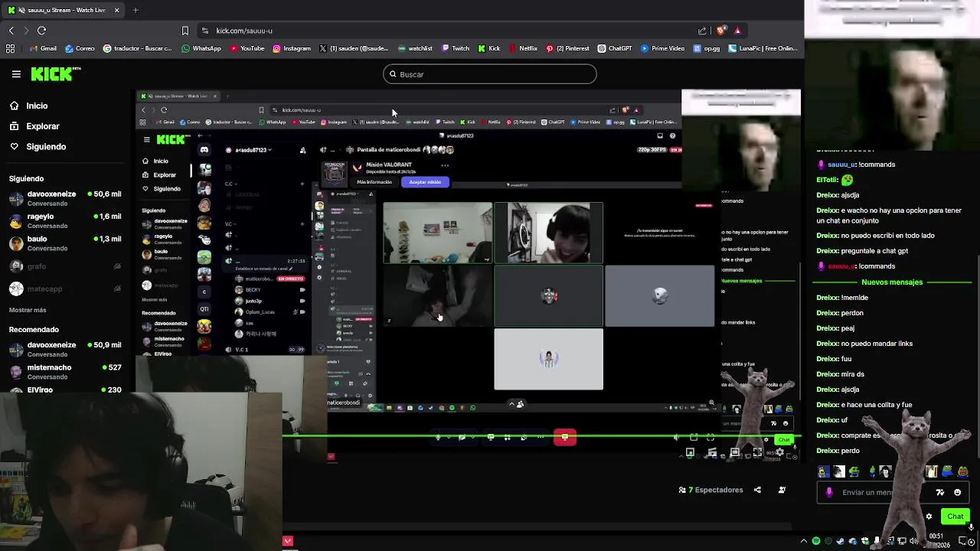Open Correo bookmark
This screenshot has height=551, width=980.
[x=80, y=48]
